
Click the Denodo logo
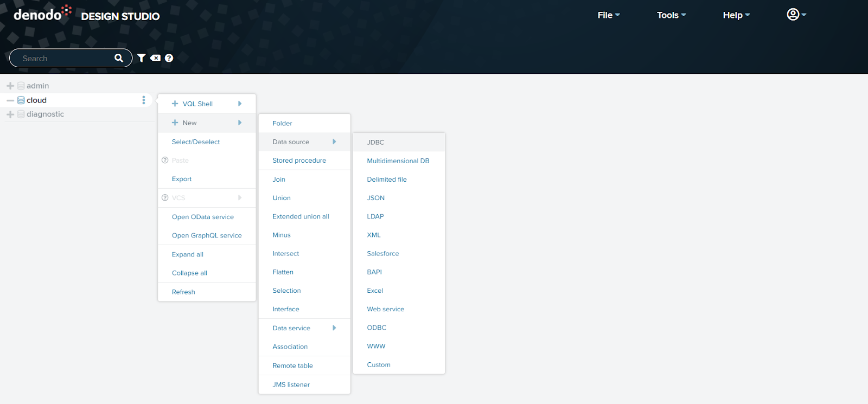click(x=42, y=14)
